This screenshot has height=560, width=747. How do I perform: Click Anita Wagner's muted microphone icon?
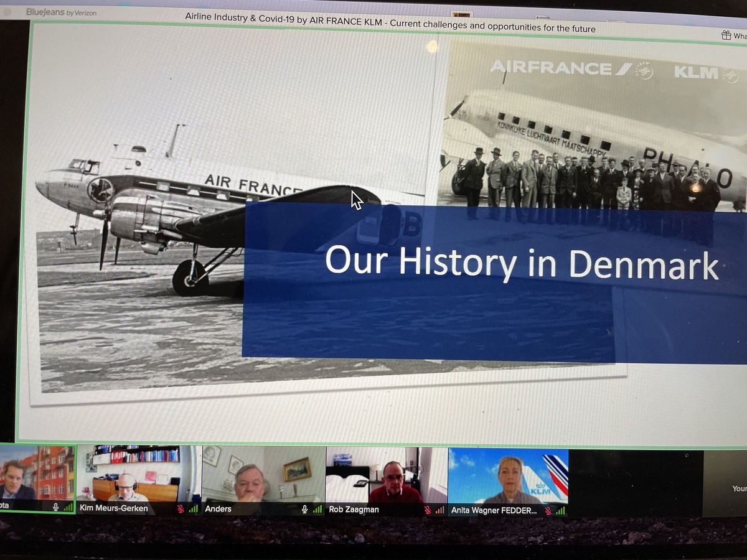point(548,511)
